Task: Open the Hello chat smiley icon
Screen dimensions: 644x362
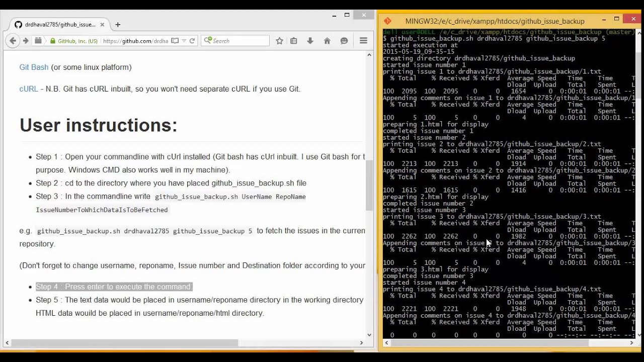Action: [344, 41]
